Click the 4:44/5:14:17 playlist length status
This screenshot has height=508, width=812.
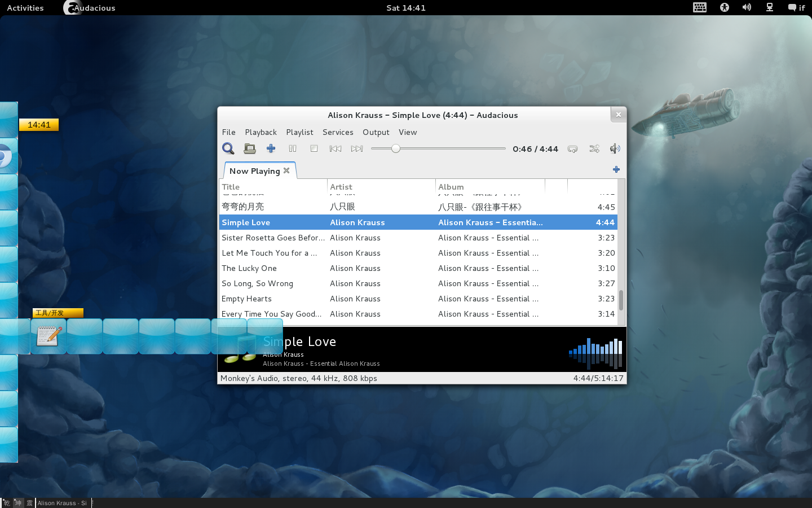tap(598, 378)
